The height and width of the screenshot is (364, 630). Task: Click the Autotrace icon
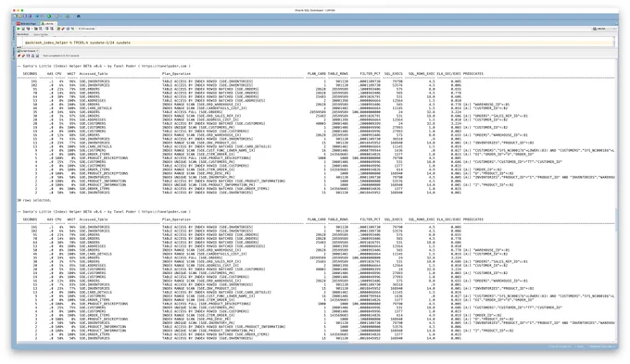[x=36, y=29]
